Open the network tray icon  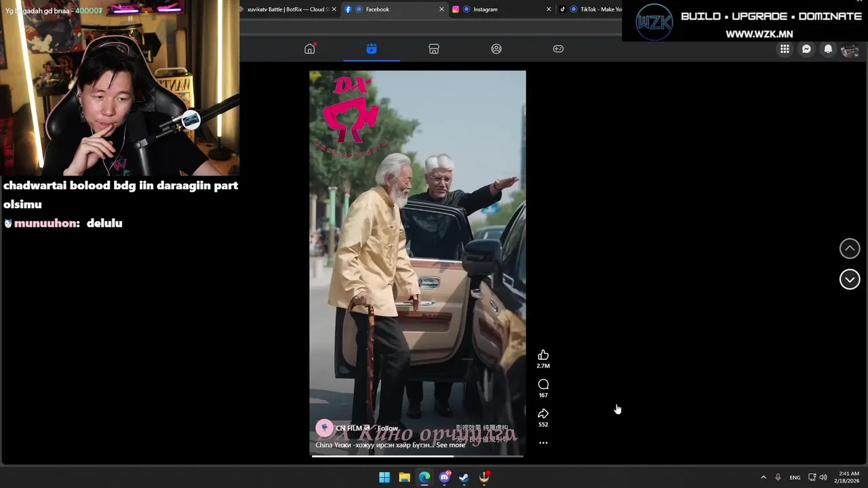(x=812, y=477)
